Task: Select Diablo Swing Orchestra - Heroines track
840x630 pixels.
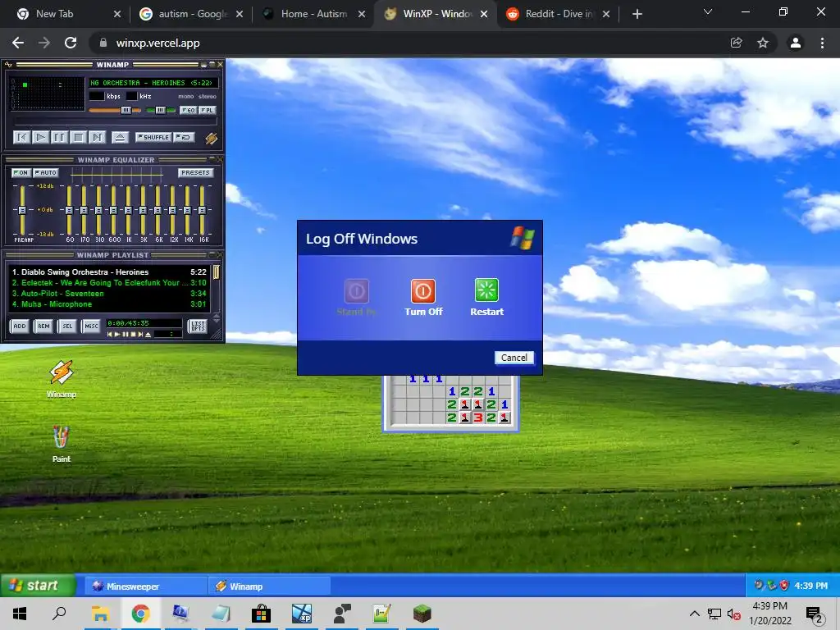Action: (x=109, y=272)
